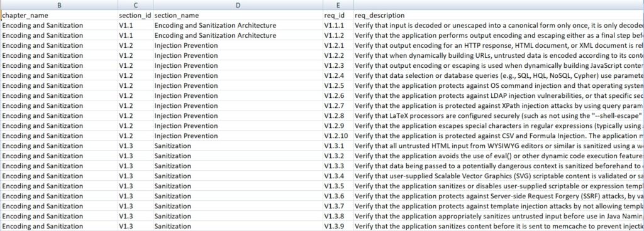Click the description about Scalable Vector Graphics

499,176
